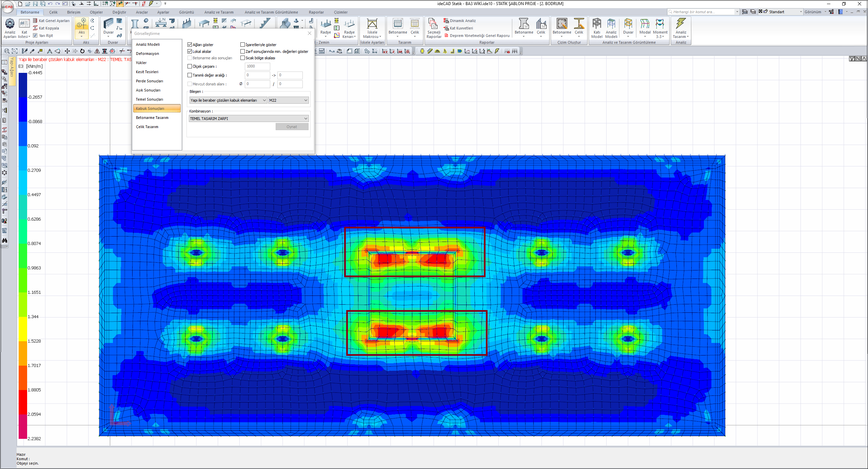Enable the Sıcak bölge skalası checkbox
Screen dimensions: 868x469
243,58
